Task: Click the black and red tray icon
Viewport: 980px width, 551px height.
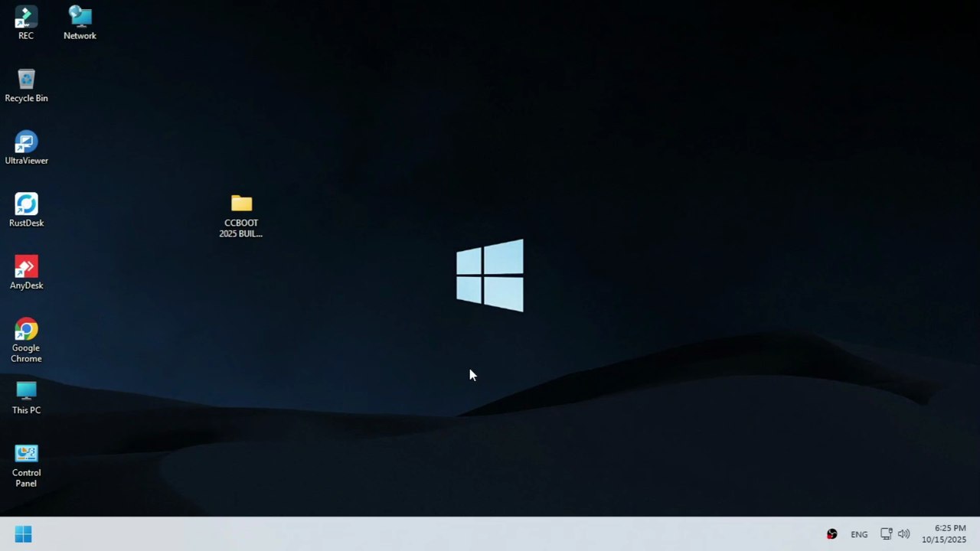Action: [831, 534]
